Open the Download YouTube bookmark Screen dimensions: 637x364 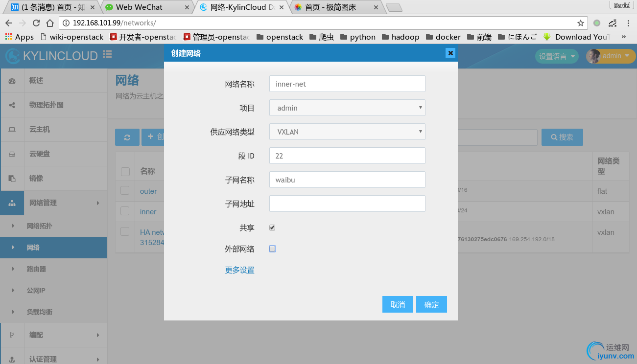click(x=577, y=37)
